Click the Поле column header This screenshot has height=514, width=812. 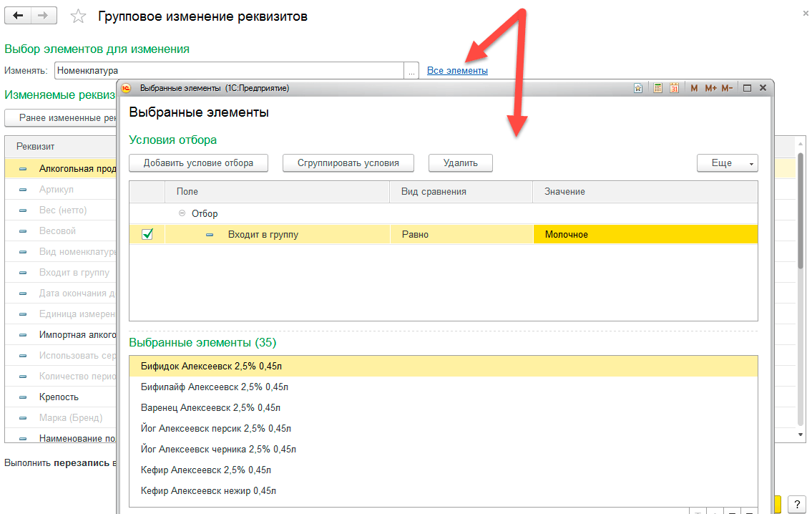click(x=277, y=192)
